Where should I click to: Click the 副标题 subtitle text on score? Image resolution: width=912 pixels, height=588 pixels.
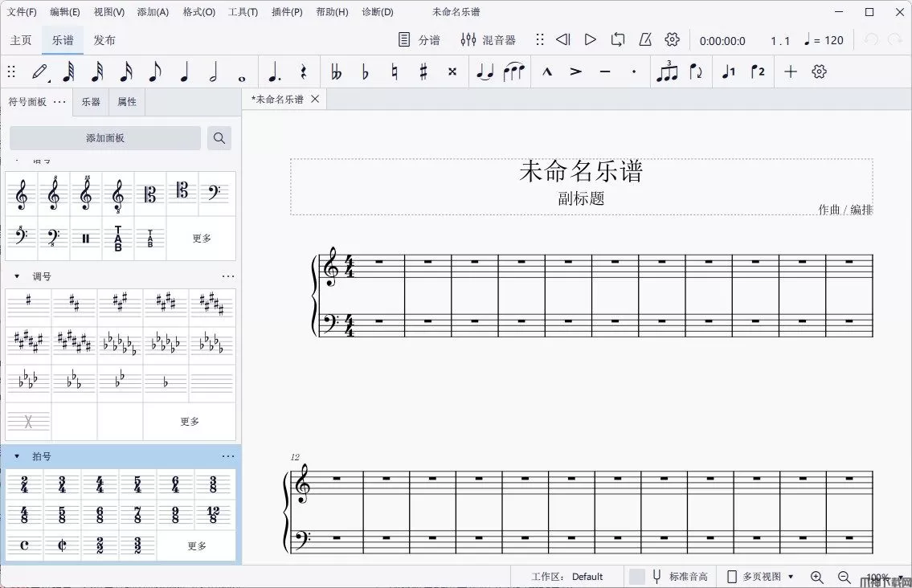581,198
